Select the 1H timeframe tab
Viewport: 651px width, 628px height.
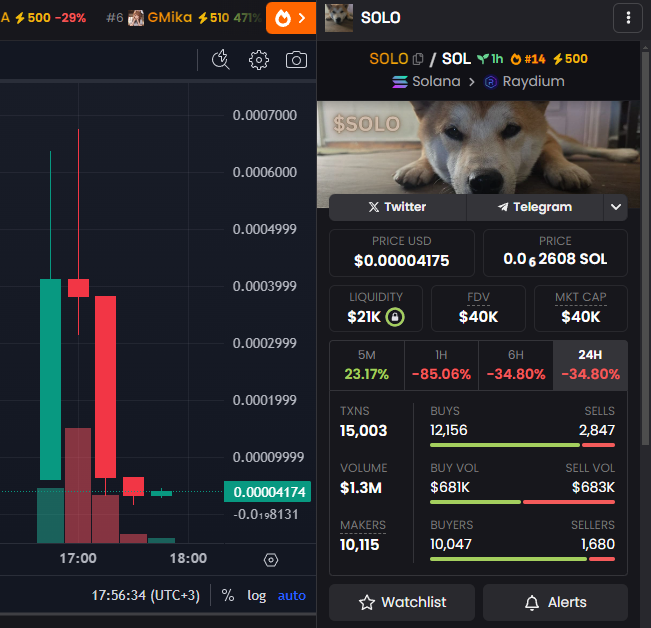click(441, 365)
